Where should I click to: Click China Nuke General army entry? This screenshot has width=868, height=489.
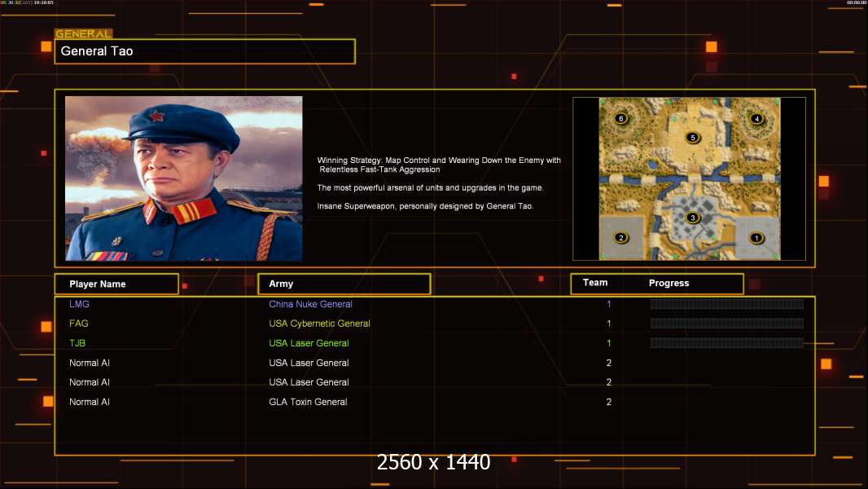pos(310,304)
